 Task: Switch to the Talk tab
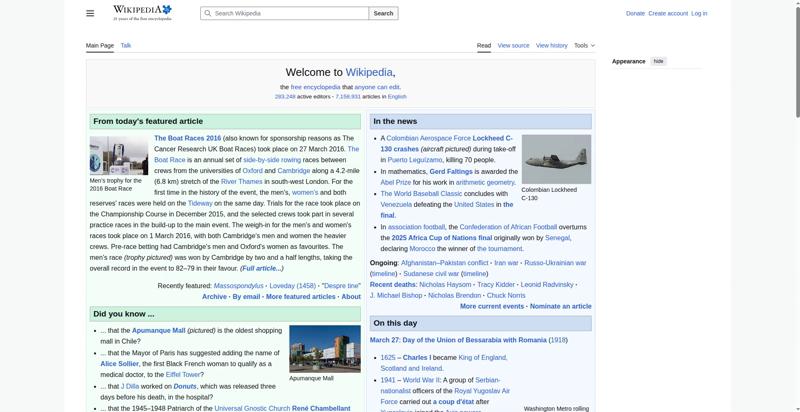click(126, 45)
